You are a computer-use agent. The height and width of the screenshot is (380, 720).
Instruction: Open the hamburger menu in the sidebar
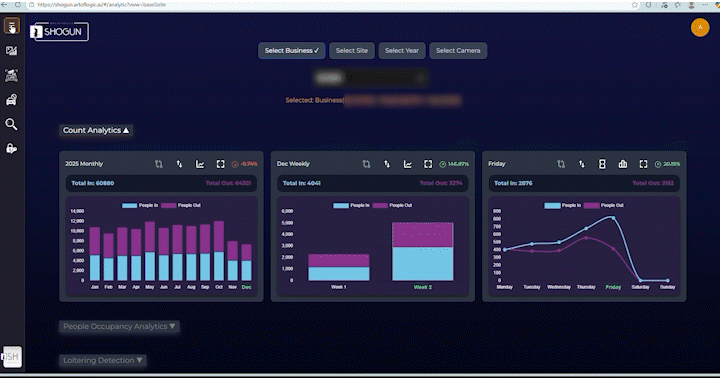[11, 26]
